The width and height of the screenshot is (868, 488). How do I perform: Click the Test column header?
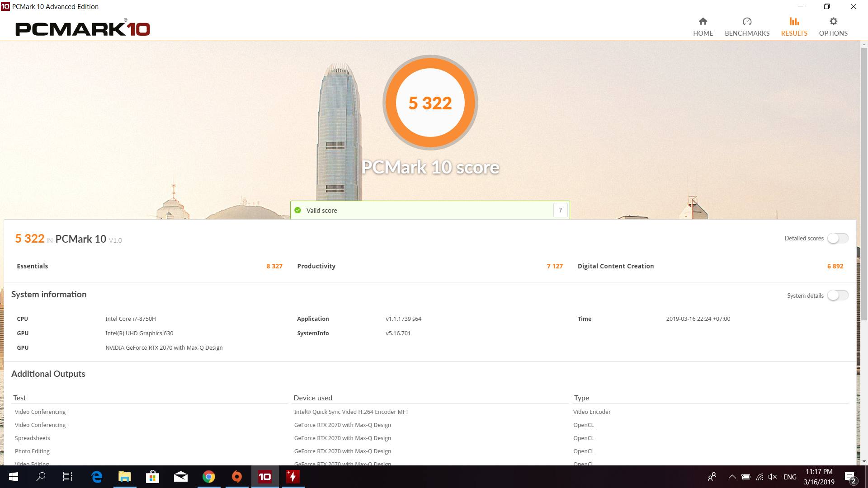(19, 398)
